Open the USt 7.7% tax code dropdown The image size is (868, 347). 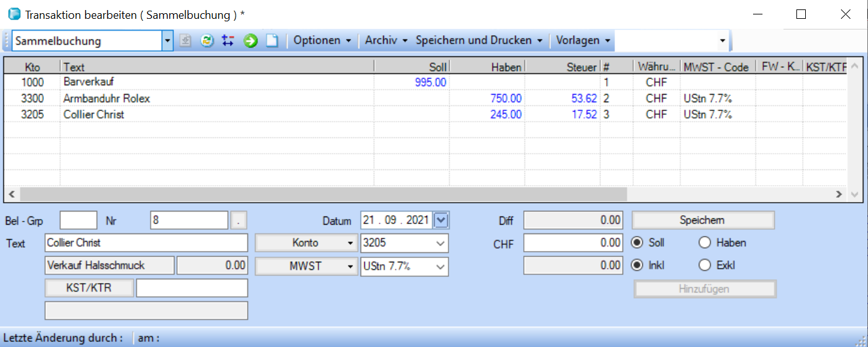point(439,266)
